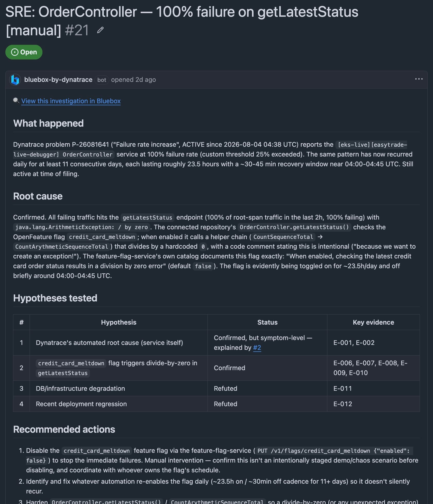Click the Hypothesis column header
This screenshot has width=433, height=504.
119,322
